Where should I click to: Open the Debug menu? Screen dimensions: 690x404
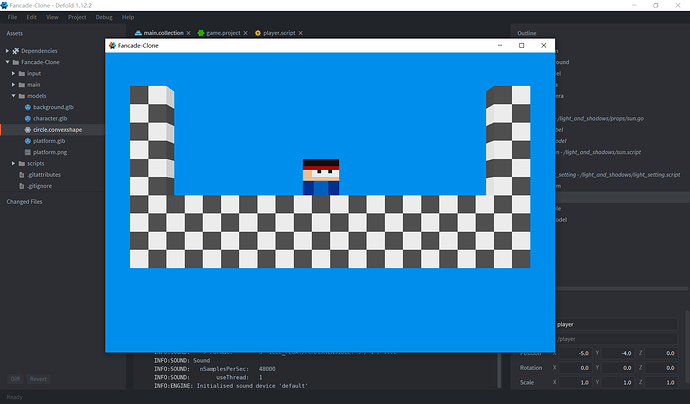click(104, 17)
